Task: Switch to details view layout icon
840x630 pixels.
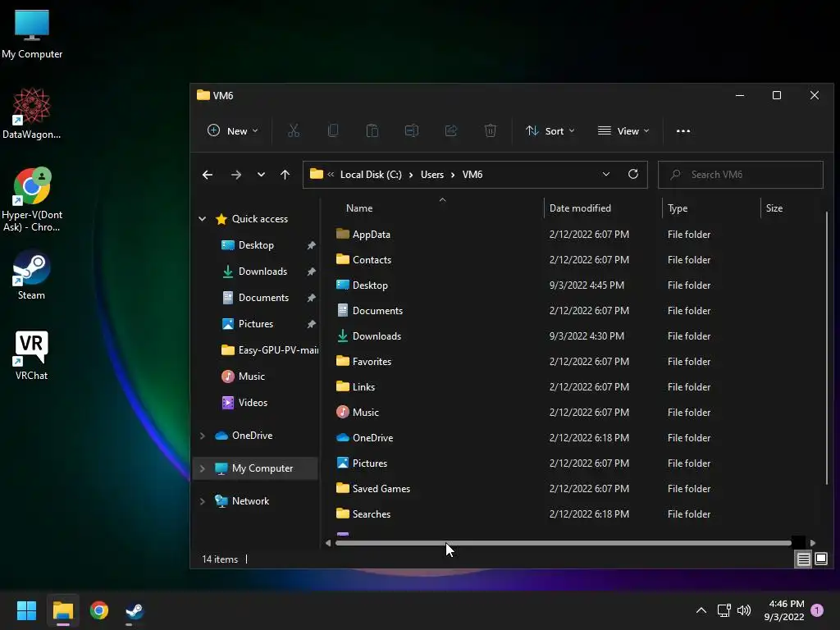Action: (803, 559)
